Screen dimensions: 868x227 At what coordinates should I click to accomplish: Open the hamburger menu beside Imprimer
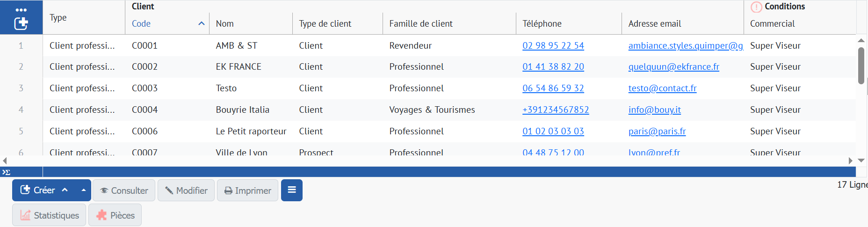coord(292,190)
